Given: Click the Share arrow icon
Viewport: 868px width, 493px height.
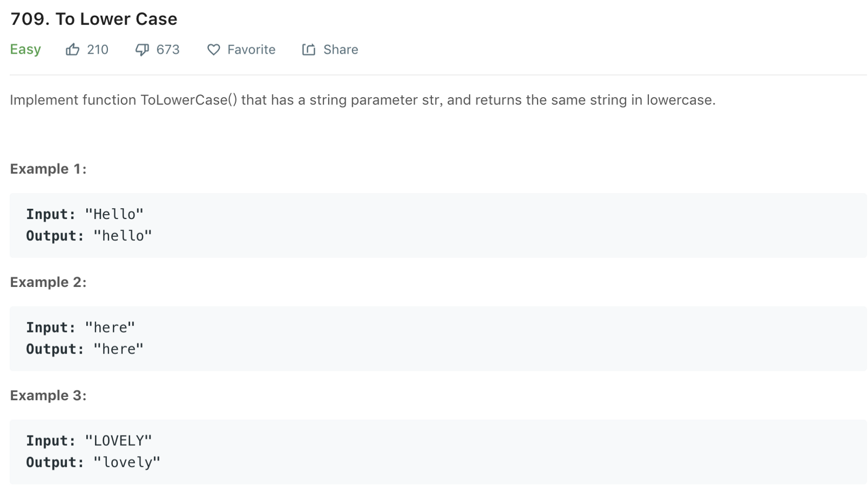Looking at the screenshot, I should tap(309, 50).
